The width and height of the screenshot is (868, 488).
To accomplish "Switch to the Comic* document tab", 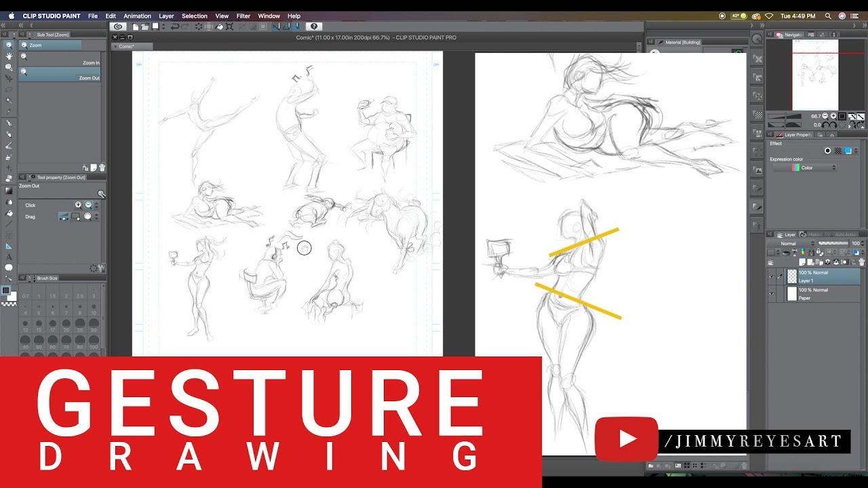I will (x=132, y=46).
